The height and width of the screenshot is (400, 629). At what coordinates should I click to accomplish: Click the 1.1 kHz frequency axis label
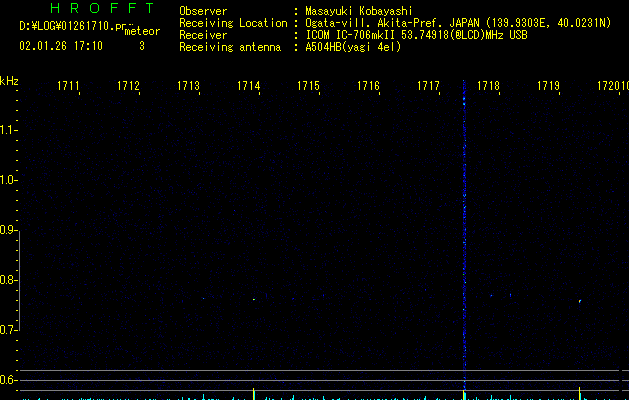[x=8, y=130]
